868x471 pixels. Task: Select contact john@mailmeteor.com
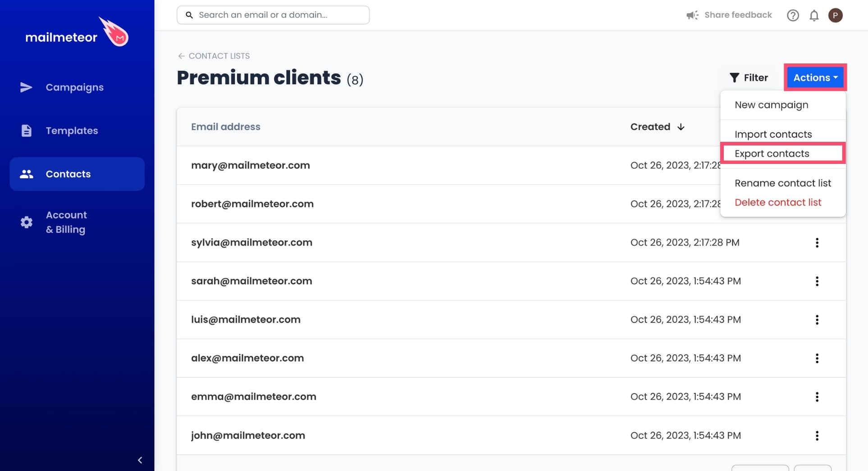coord(248,435)
